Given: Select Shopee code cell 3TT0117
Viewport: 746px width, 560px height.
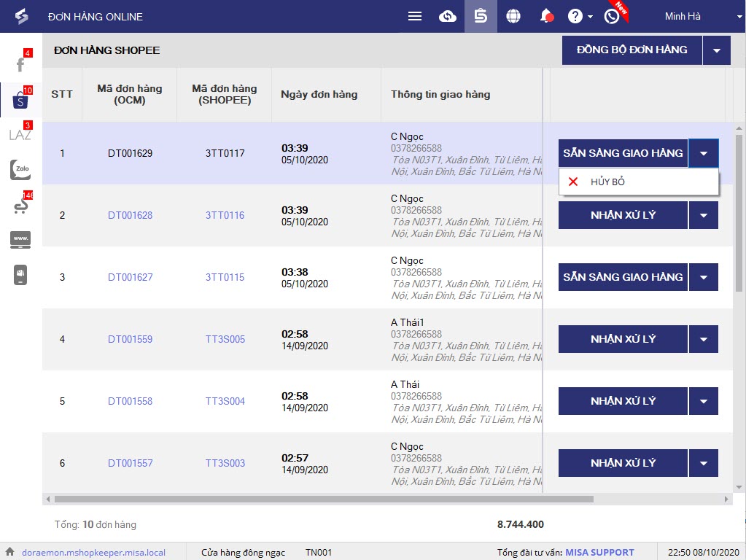Looking at the screenshot, I should tap(225, 153).
